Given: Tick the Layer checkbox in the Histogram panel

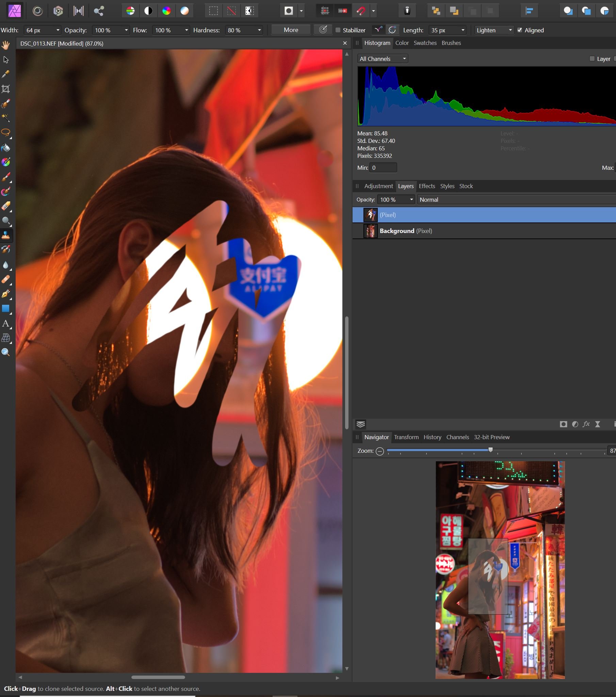Looking at the screenshot, I should click(x=592, y=59).
